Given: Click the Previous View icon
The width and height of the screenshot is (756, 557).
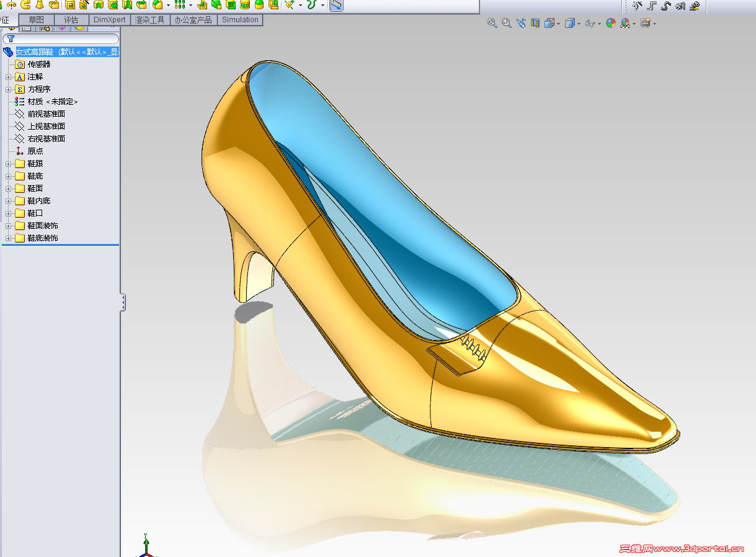Looking at the screenshot, I should [521, 23].
